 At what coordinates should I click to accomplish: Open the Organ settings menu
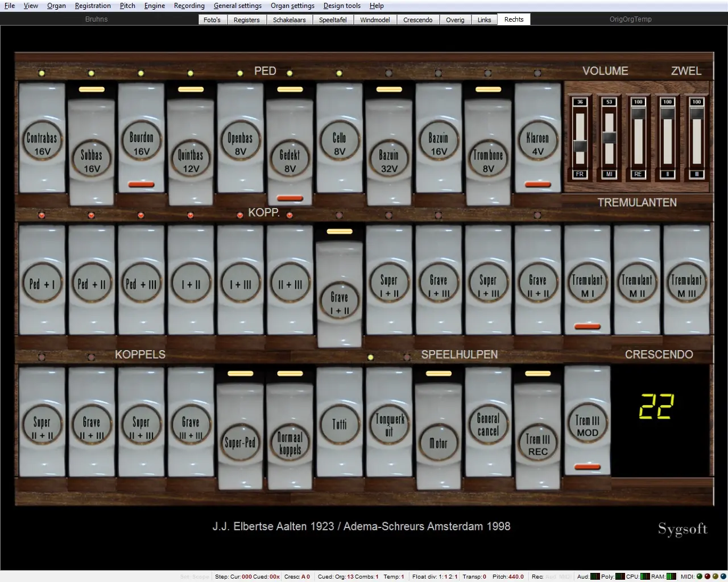tap(292, 6)
